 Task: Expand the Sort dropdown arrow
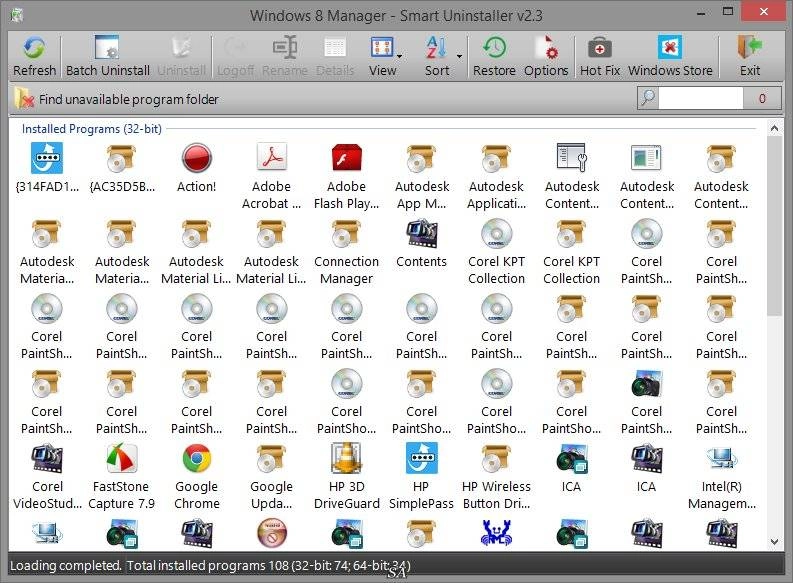coord(459,56)
